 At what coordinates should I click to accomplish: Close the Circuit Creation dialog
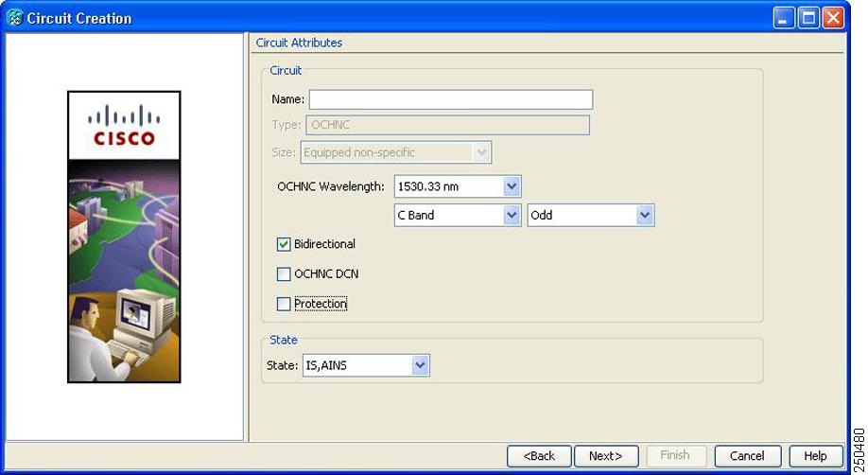click(x=833, y=18)
